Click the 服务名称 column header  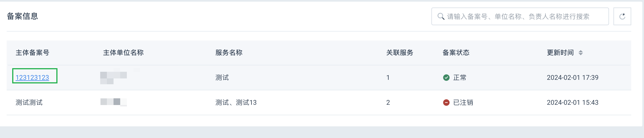(x=229, y=53)
